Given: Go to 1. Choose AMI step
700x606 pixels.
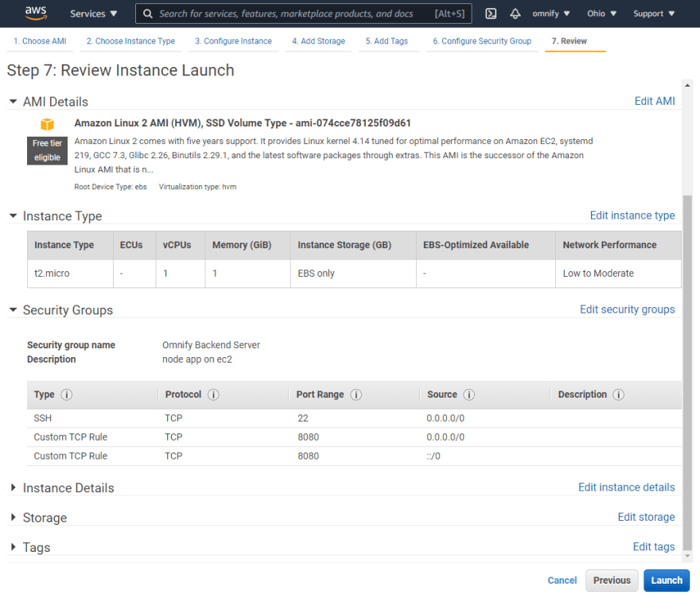Looking at the screenshot, I should 40,41.
